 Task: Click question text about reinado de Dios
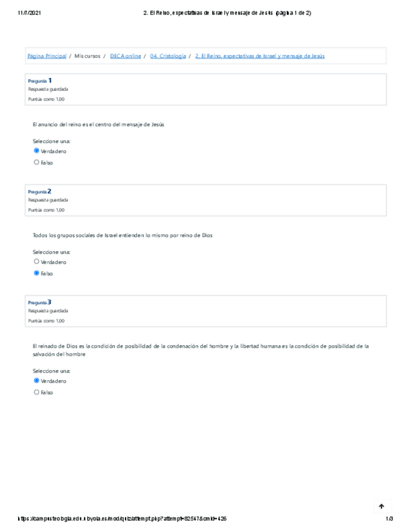coord(200,346)
